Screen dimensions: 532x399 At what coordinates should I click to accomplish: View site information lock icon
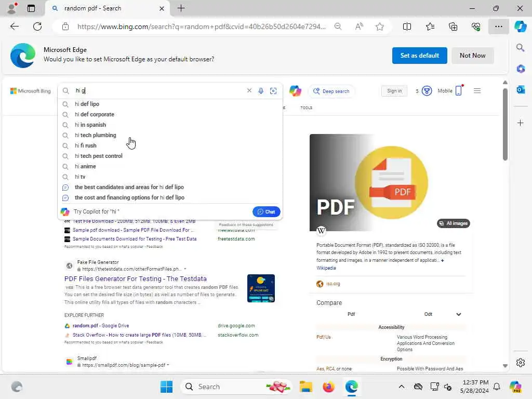pos(65,26)
